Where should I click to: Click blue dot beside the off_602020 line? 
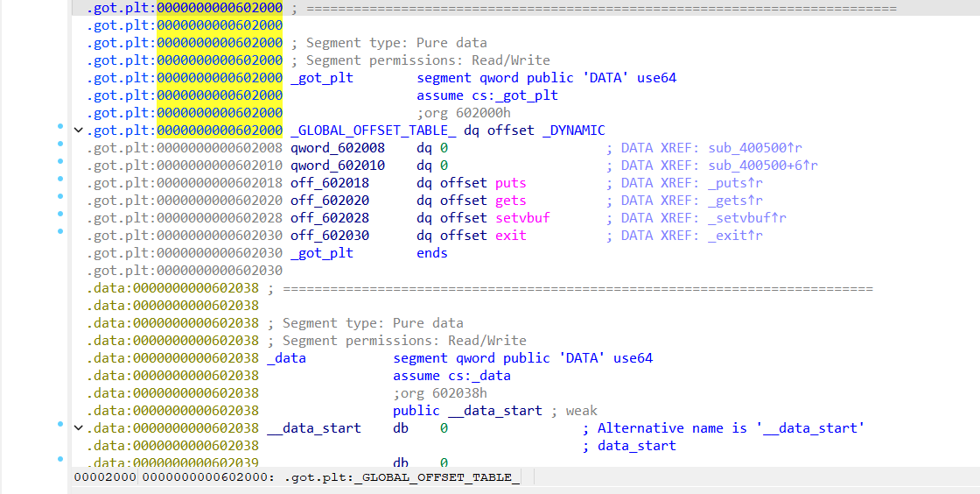pyautogui.click(x=59, y=196)
